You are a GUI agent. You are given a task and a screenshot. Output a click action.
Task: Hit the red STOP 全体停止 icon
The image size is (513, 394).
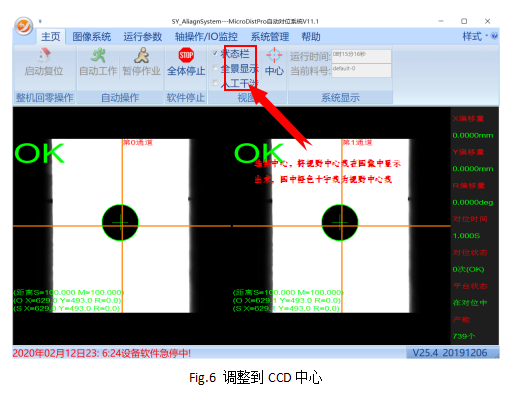186,55
